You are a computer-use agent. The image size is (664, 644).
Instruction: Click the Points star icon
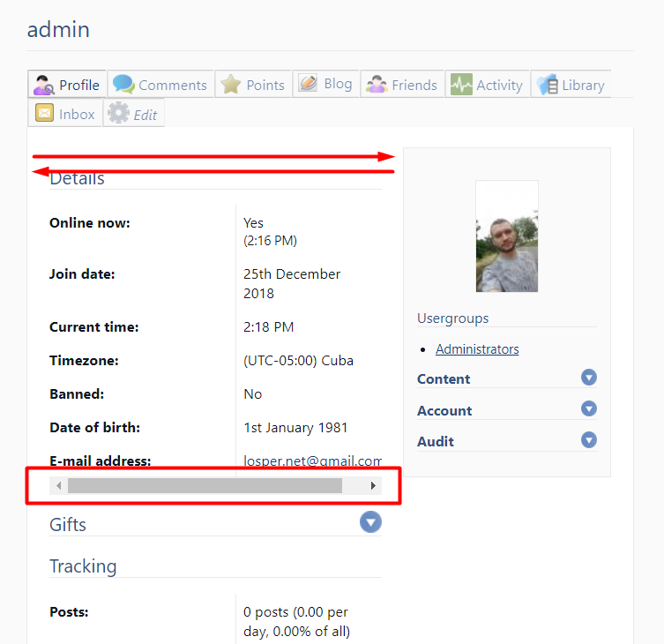[231, 85]
